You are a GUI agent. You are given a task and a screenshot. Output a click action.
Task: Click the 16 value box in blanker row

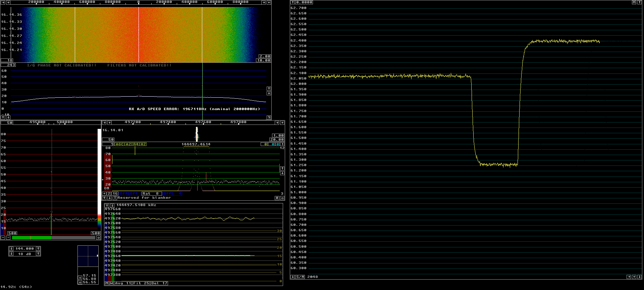115,194
